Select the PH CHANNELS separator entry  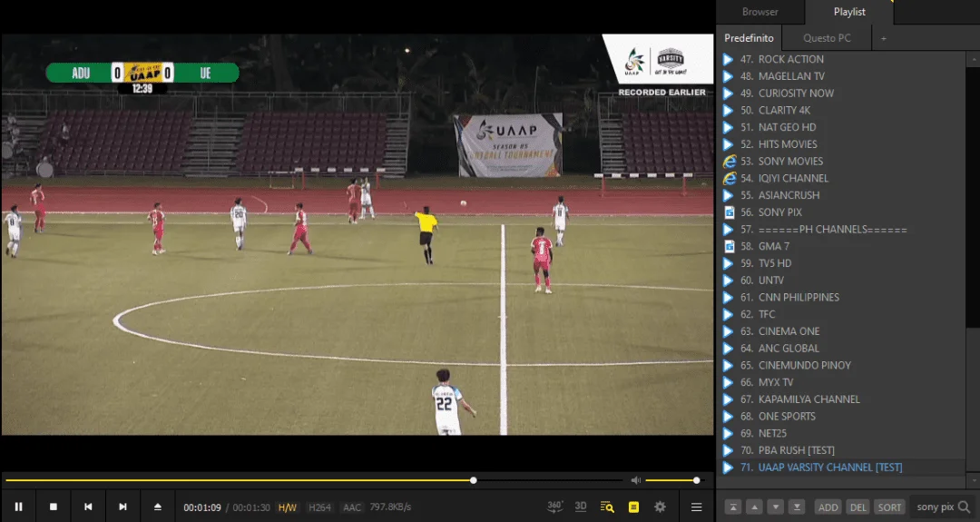[840, 230]
